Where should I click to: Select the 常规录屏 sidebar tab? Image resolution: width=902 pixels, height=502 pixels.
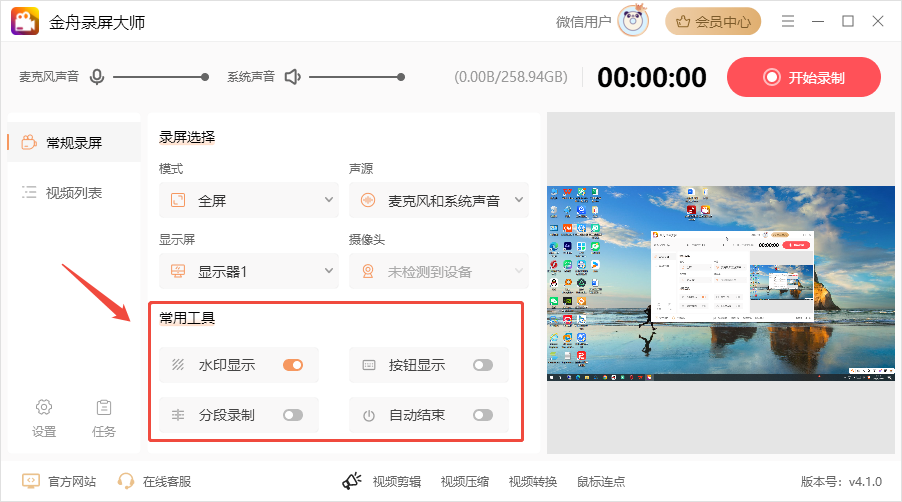pos(74,143)
